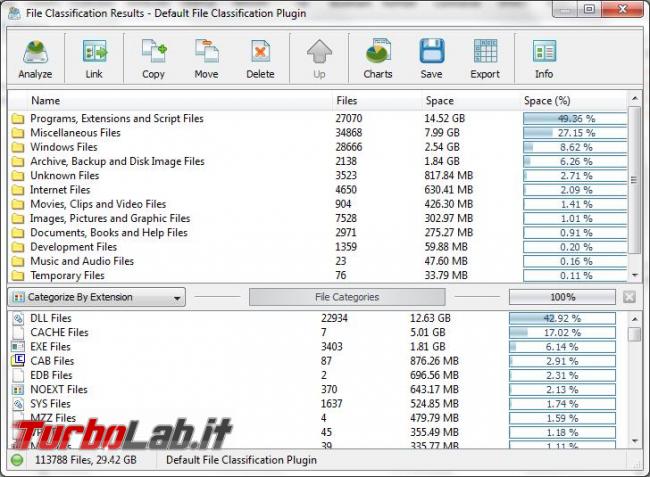The image size is (650, 477).
Task: Select Archive, Backup and Disk Image Files row
Action: pyautogui.click(x=318, y=161)
